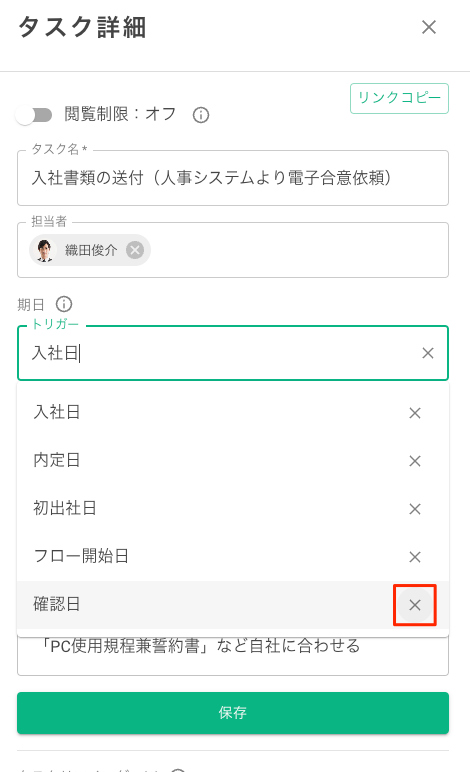Delete the highlighted 確認日 option
470x772 pixels.
[x=415, y=605]
